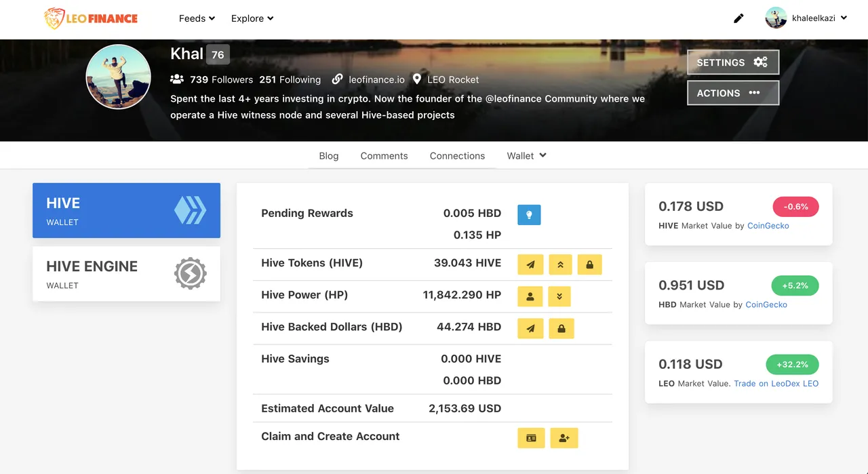
Task: Click double up-arrow power up icon for HIVE
Action: (560, 264)
